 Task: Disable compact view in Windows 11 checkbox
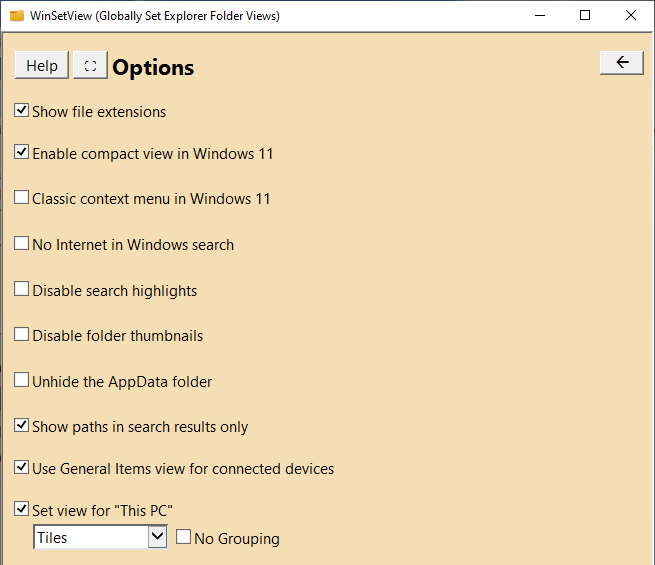pos(21,152)
